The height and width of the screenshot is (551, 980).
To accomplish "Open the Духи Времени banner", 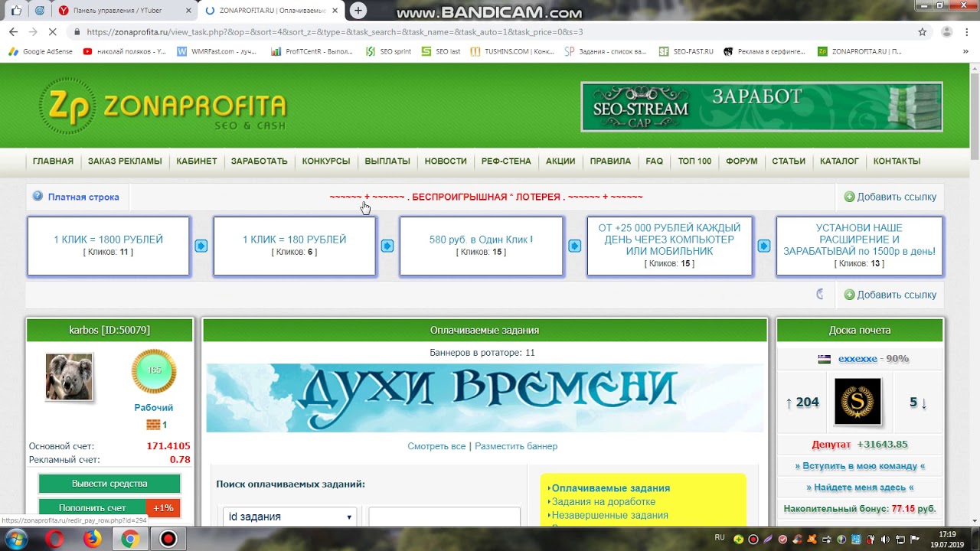I will 485,398.
